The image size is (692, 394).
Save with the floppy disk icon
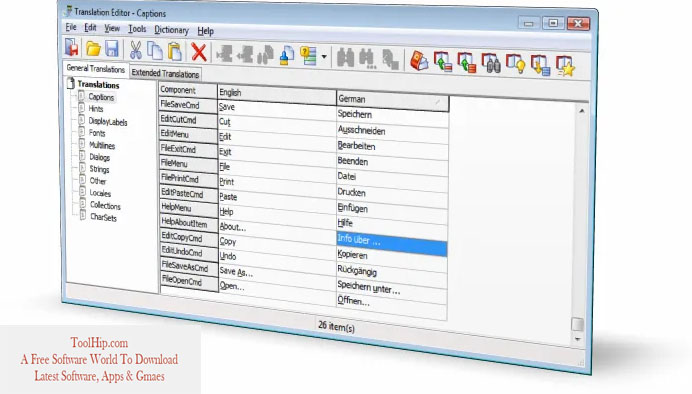[x=112, y=49]
